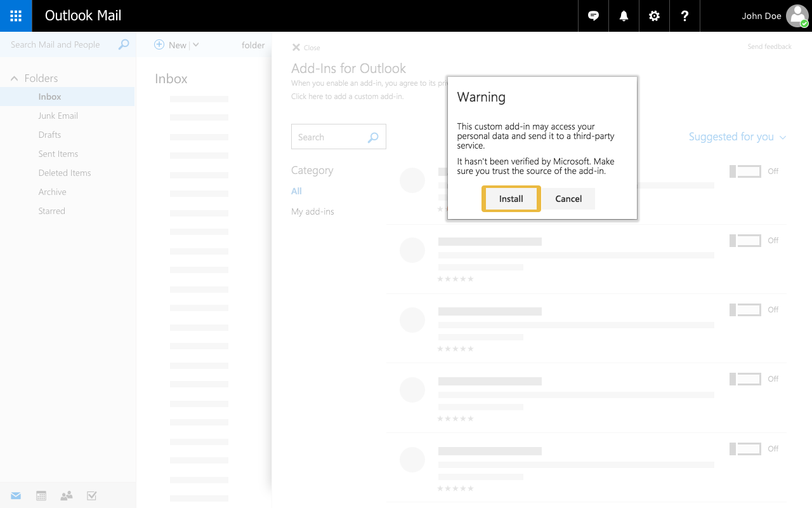Click Cancel in the Warning dialog
Viewport: 812px width, 508px height.
(568, 199)
